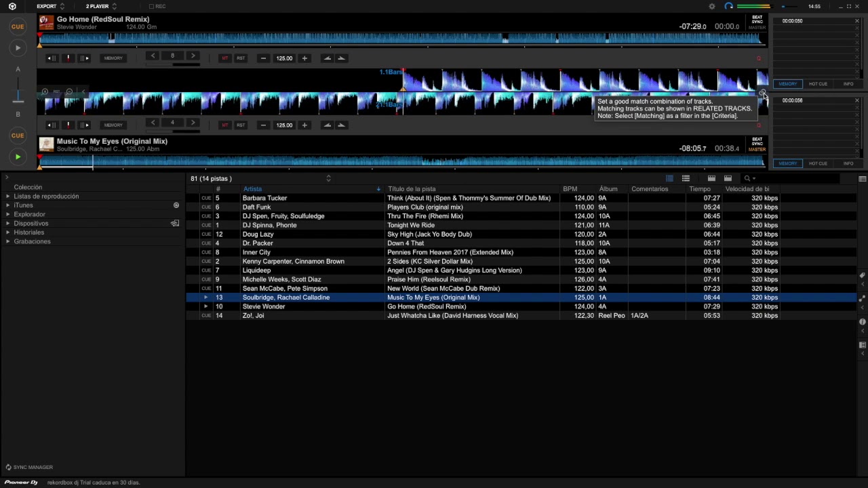
Task: Raise deck B tempo with plus button
Action: click(x=304, y=125)
